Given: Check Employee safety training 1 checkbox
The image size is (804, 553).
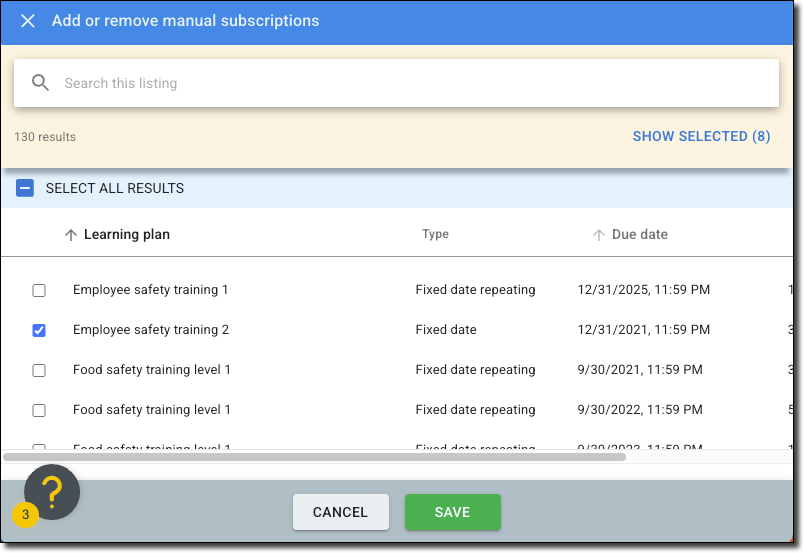Looking at the screenshot, I should (x=39, y=290).
